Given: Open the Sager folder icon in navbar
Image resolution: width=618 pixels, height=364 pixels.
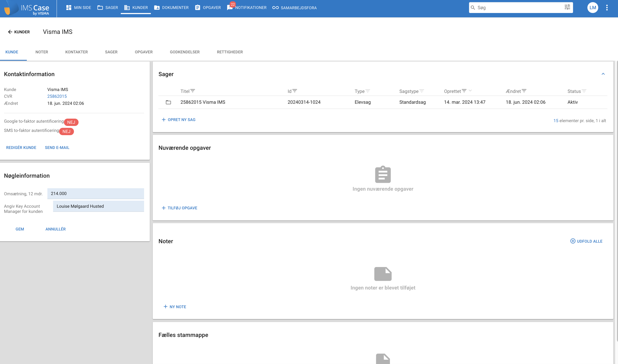Looking at the screenshot, I should click(100, 8).
